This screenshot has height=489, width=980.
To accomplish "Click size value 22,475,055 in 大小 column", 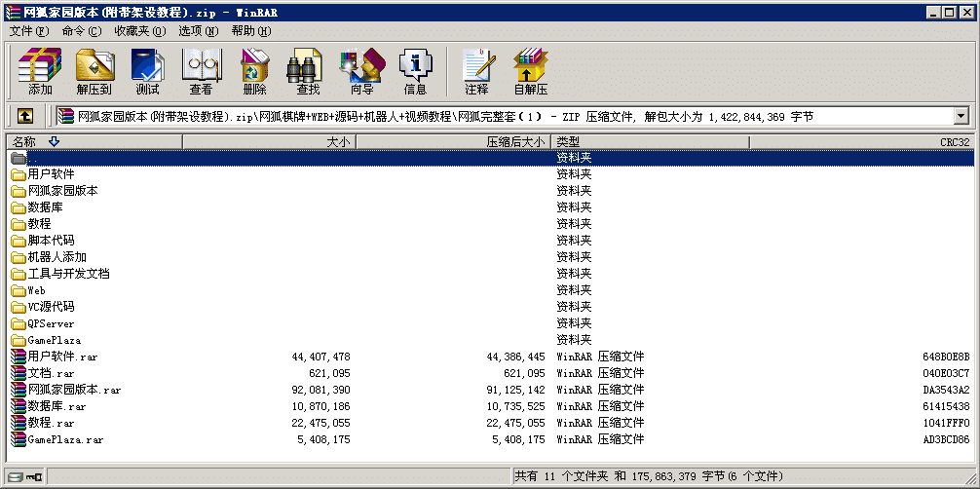I will coord(320,424).
